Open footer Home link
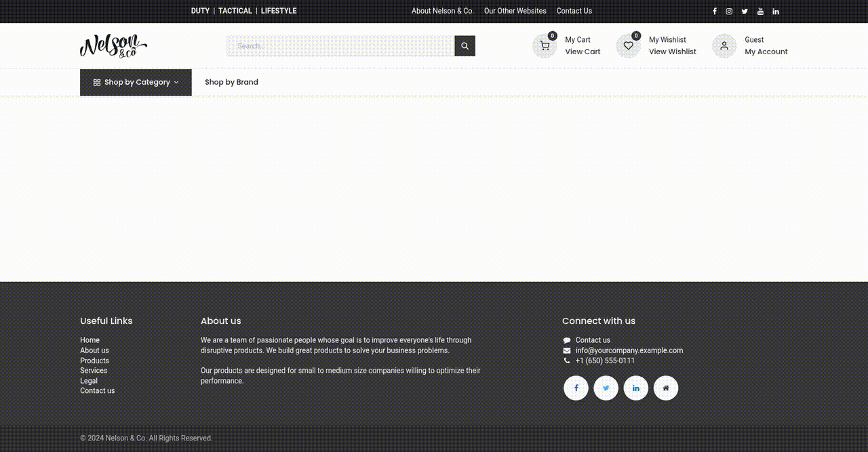The width and height of the screenshot is (868, 452). tap(90, 340)
